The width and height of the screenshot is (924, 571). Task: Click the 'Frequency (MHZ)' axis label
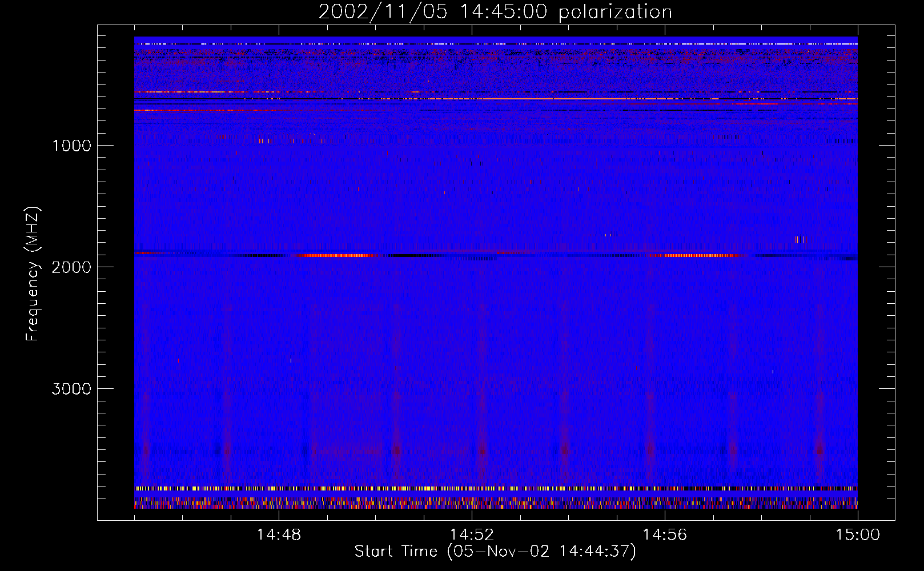click(32, 274)
